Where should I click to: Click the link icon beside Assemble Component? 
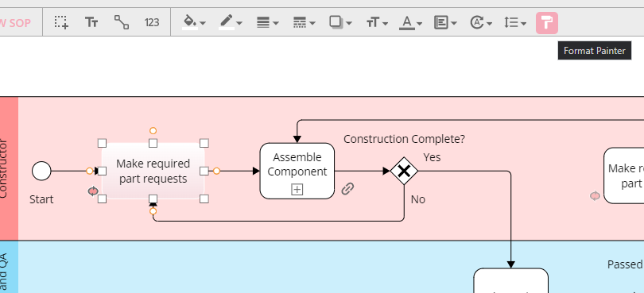[348, 189]
